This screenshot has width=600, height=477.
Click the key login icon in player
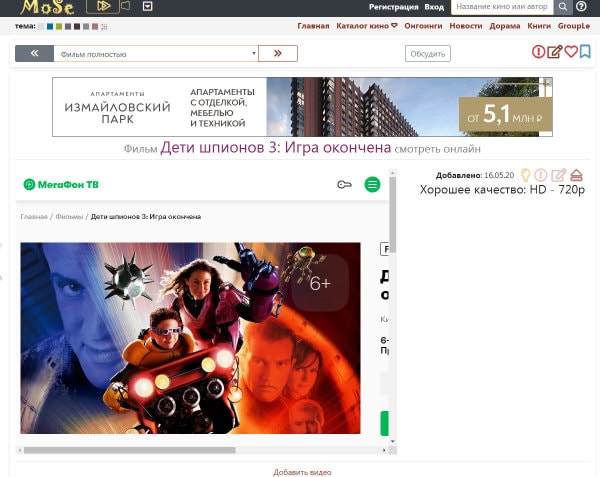[x=344, y=185]
